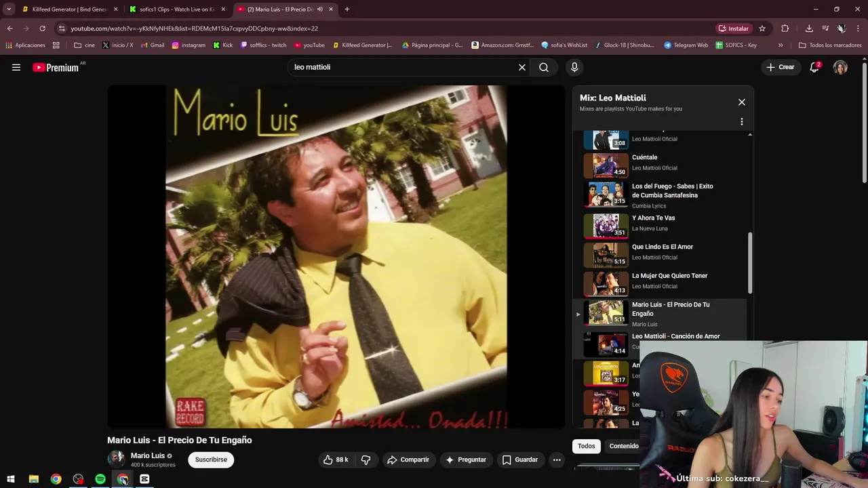This screenshot has height=488, width=868.
Task: Play Que Lindo Es El Amor item
Action: click(x=660, y=255)
